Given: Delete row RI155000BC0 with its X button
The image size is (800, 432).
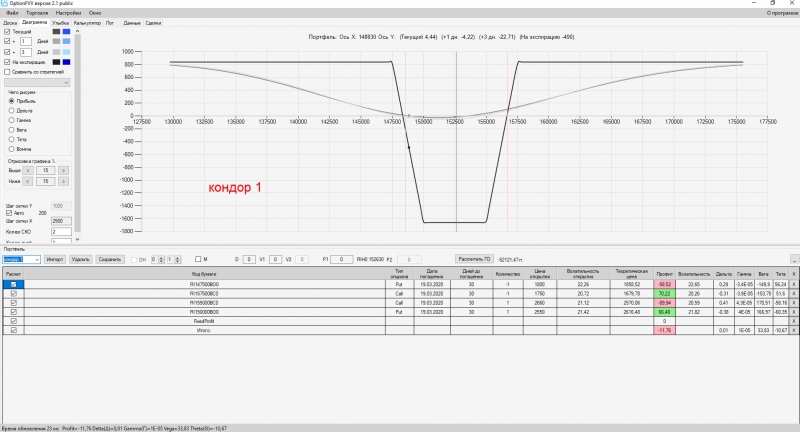Looking at the screenshot, I should pyautogui.click(x=793, y=302).
